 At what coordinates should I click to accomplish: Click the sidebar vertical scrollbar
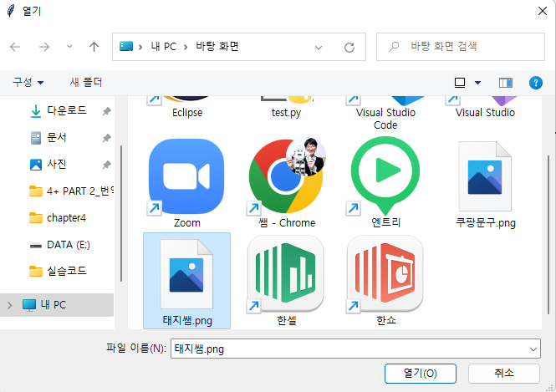[x=121, y=212]
